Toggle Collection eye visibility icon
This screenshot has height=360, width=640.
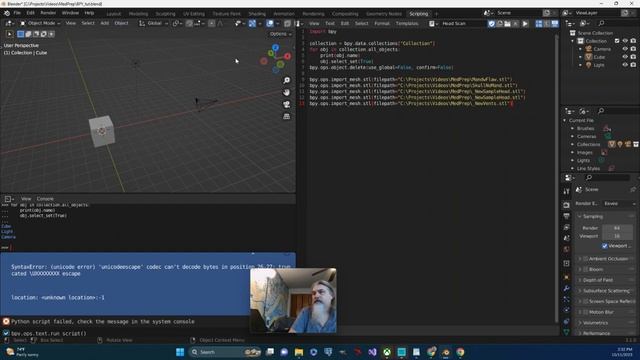coord(625,41)
